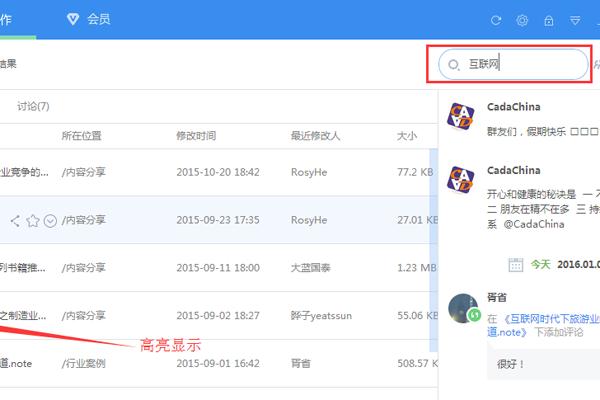Viewport: 600px width, 400px height.
Task: Click RosyHe on the 2015-10-20 row
Action: coord(309,172)
